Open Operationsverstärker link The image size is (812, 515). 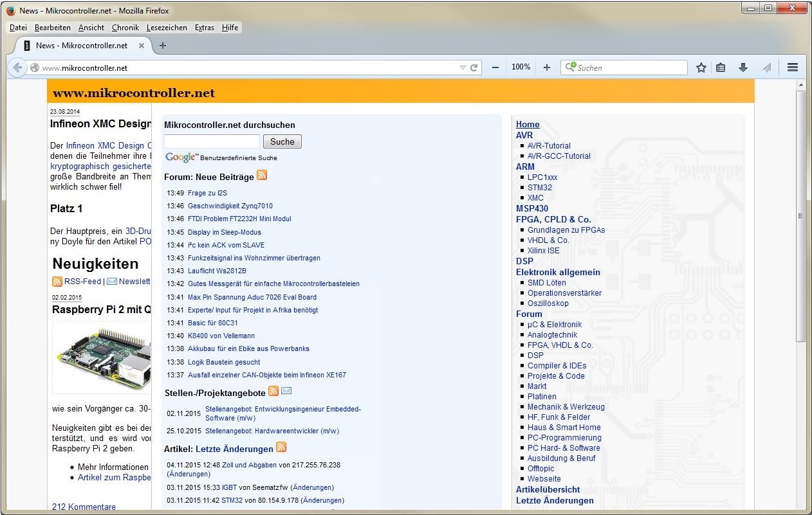(x=565, y=293)
